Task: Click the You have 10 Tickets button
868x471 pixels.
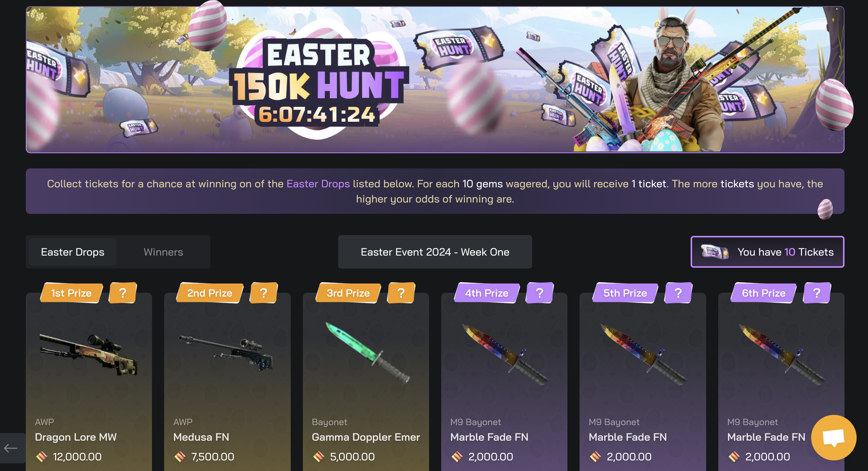Action: [767, 252]
